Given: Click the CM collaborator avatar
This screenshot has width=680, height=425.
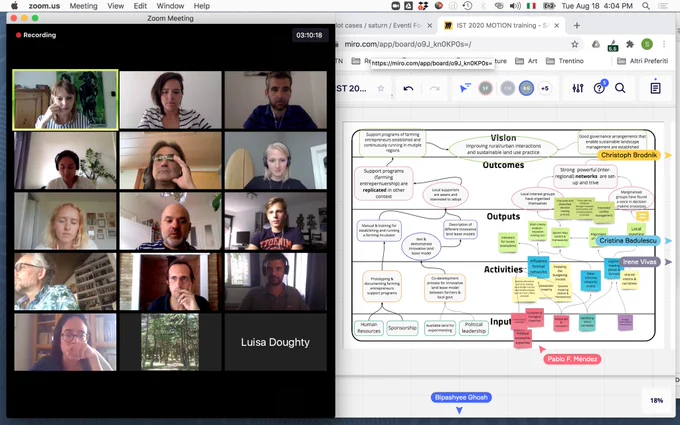Looking at the screenshot, I should [507, 88].
